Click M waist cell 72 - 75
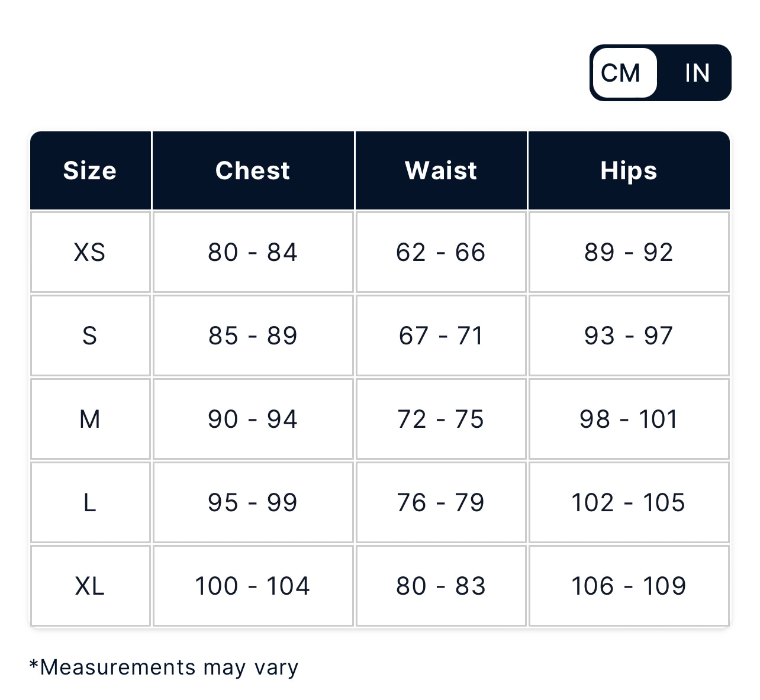Viewport: 760px width, 700px height. tap(441, 419)
